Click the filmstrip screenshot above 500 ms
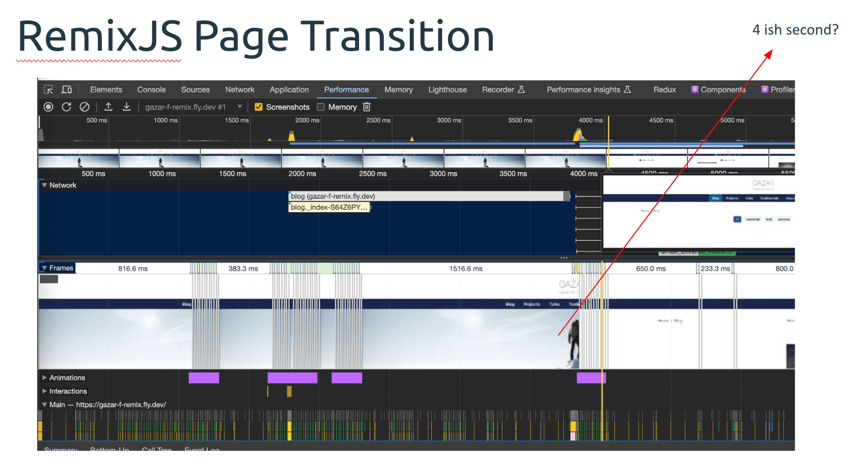Image resolution: width=868 pixels, height=471 pixels. [x=79, y=158]
